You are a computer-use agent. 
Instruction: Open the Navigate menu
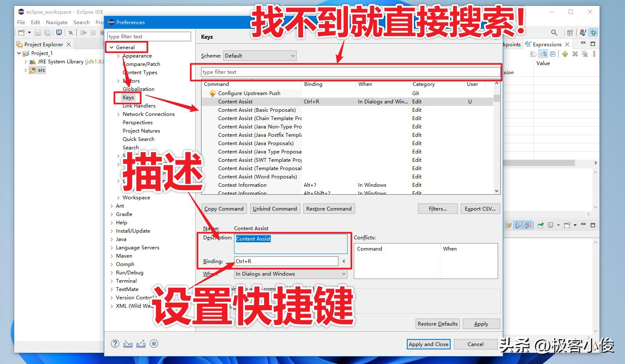pos(57,22)
